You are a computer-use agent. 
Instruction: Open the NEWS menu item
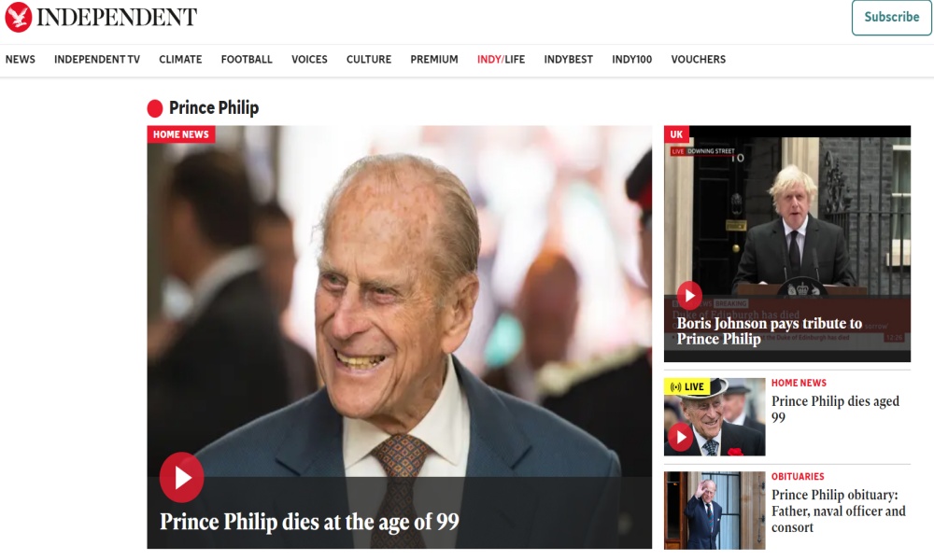tap(21, 60)
